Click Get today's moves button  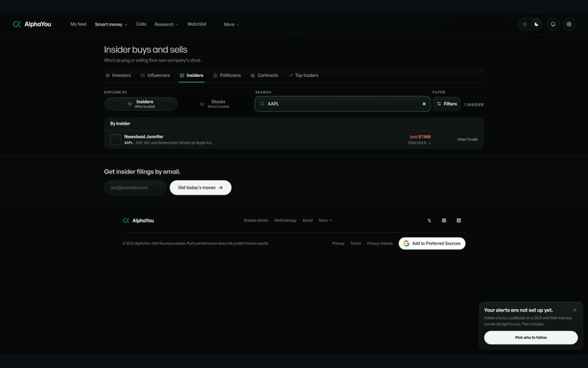point(200,188)
